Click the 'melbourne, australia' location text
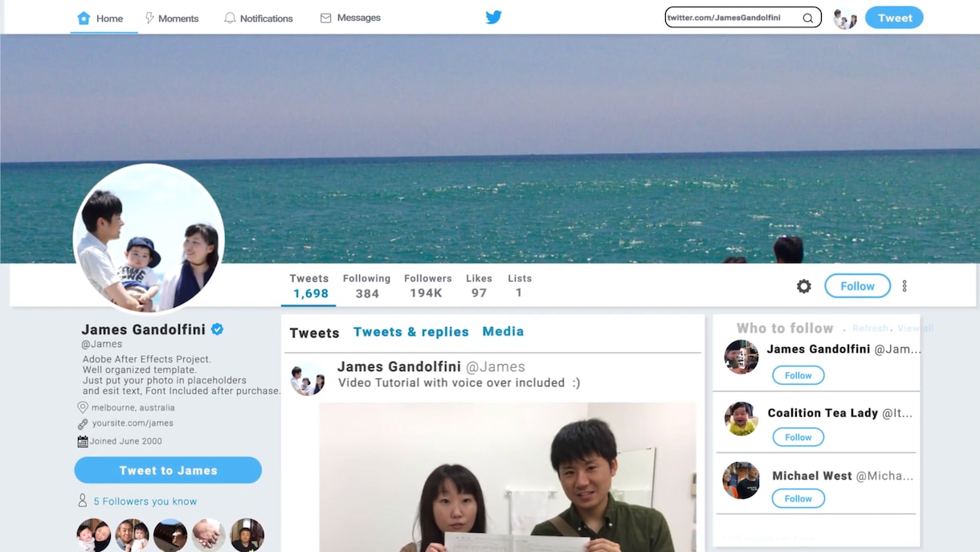980x552 pixels. pos(133,407)
